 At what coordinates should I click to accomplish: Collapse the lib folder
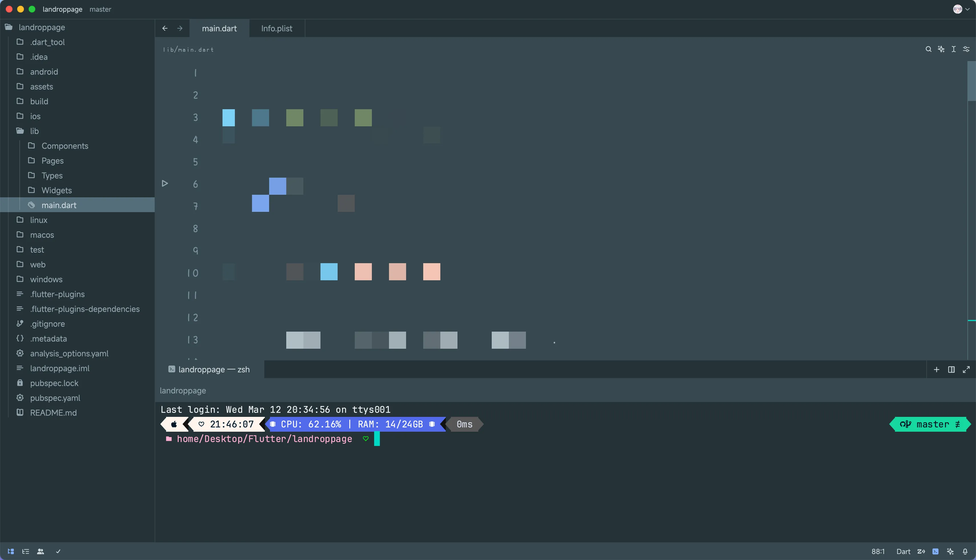point(77,131)
